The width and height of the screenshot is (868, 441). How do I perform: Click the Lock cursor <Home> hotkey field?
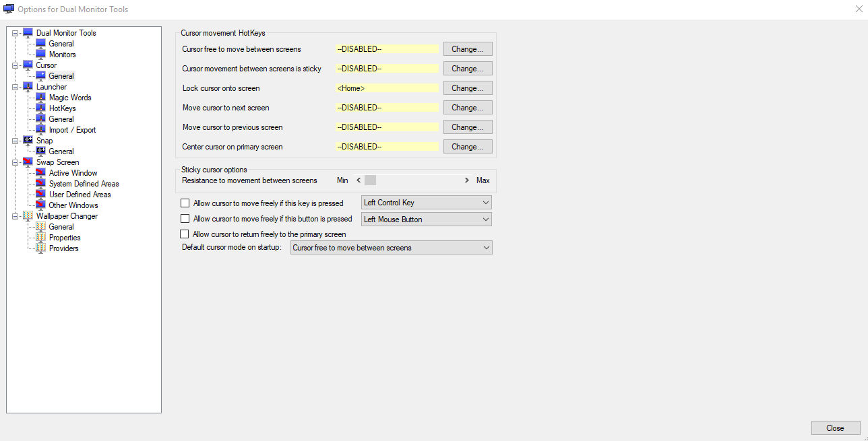coord(387,88)
